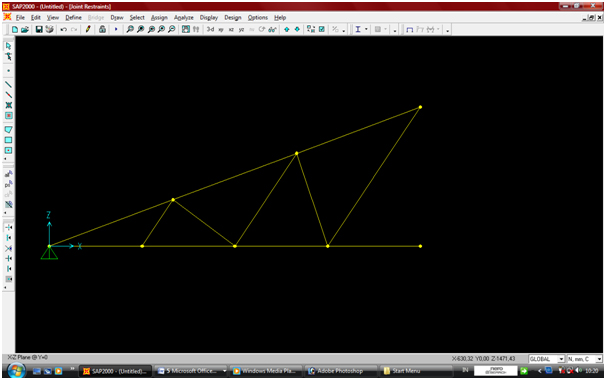Click the intersecting line select icon
Screen dimensions: 606x380
[x=8, y=204]
